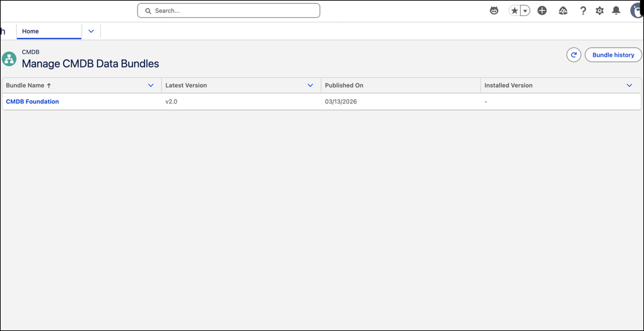Open the favorites list dropdown arrow
The width and height of the screenshot is (644, 331).
point(525,11)
